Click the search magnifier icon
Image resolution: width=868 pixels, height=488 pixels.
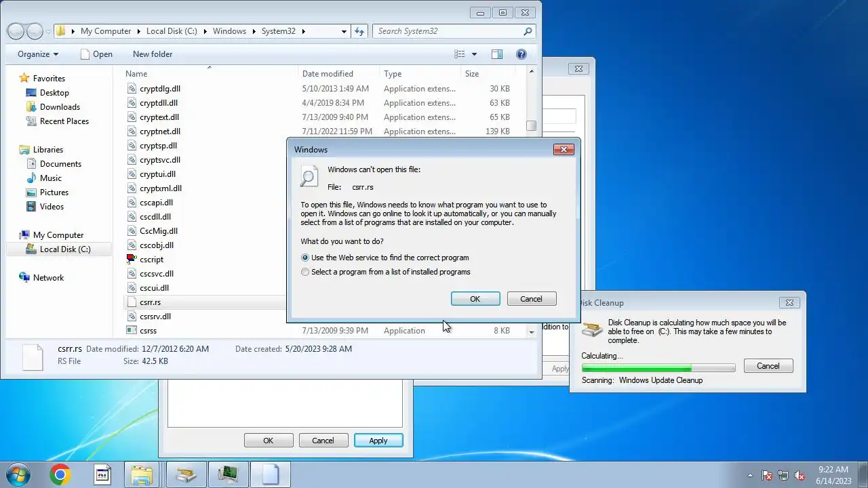tap(528, 31)
